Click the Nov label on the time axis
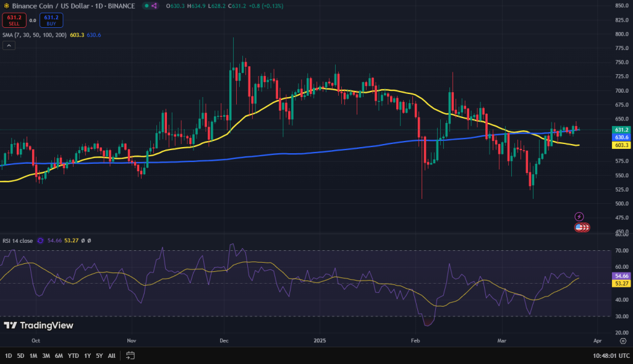The image size is (633, 364). click(x=132, y=341)
